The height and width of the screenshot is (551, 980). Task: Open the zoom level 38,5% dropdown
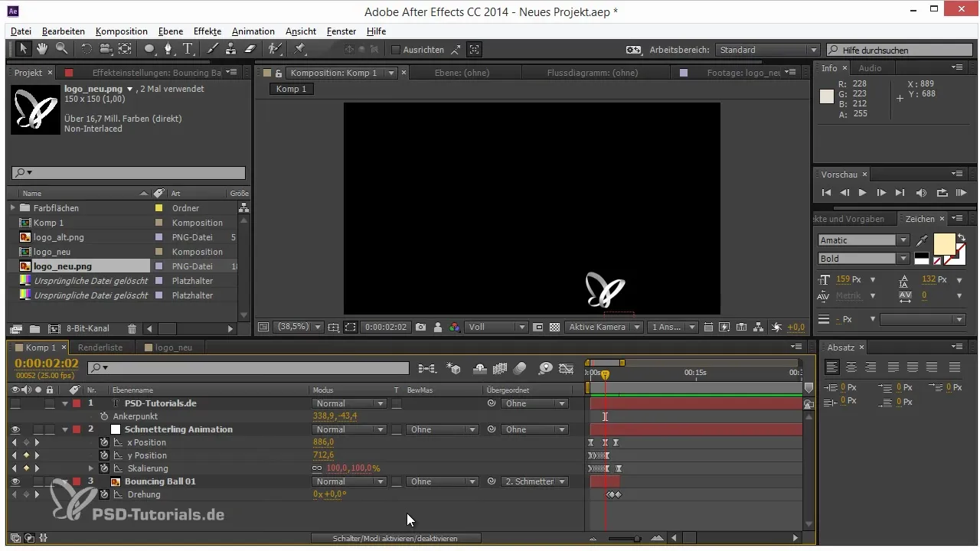click(298, 327)
